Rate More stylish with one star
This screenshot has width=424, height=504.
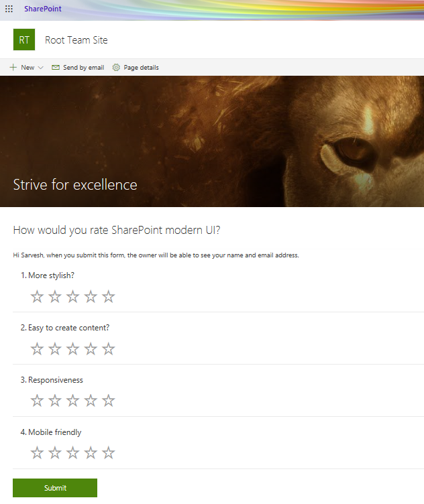(x=37, y=297)
